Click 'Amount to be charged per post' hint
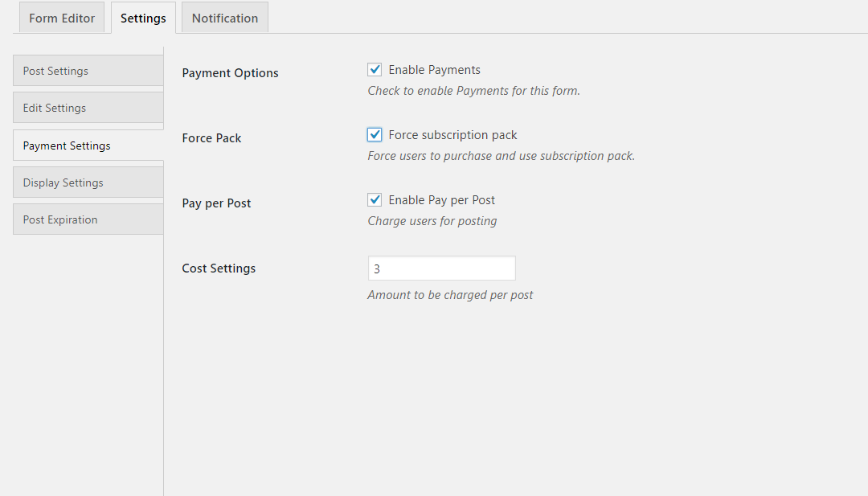The width and height of the screenshot is (868, 496). click(x=450, y=295)
